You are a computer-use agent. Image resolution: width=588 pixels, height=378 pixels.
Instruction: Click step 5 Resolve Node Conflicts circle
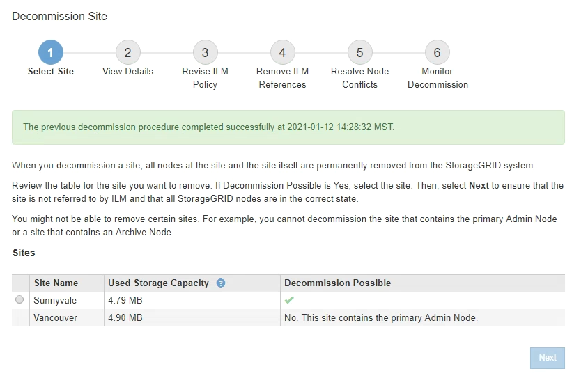coord(359,52)
